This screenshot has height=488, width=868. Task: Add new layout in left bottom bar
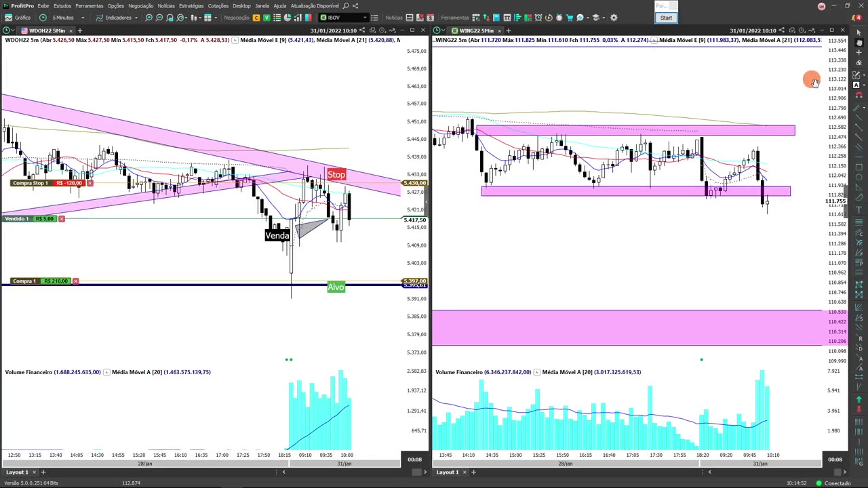[x=43, y=472]
